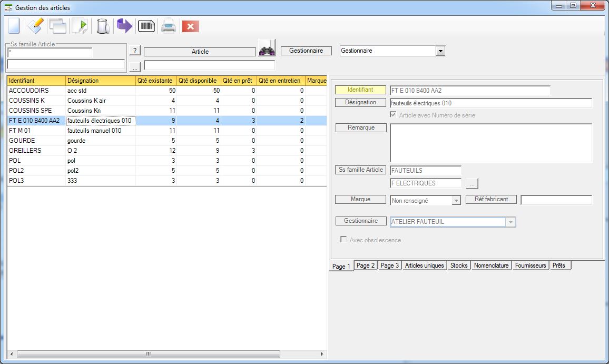Click the Remarque label button
This screenshot has width=609, height=364.
pyautogui.click(x=361, y=128)
